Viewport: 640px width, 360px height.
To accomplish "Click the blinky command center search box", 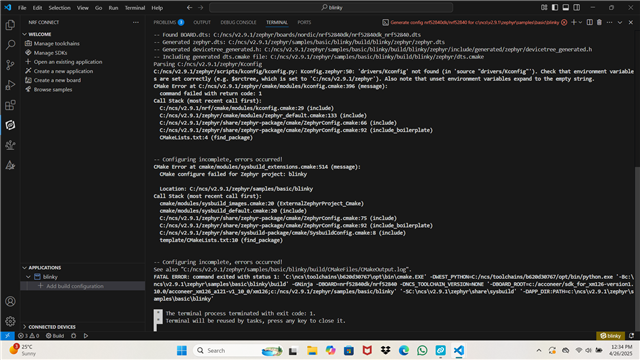I will click(331, 7).
